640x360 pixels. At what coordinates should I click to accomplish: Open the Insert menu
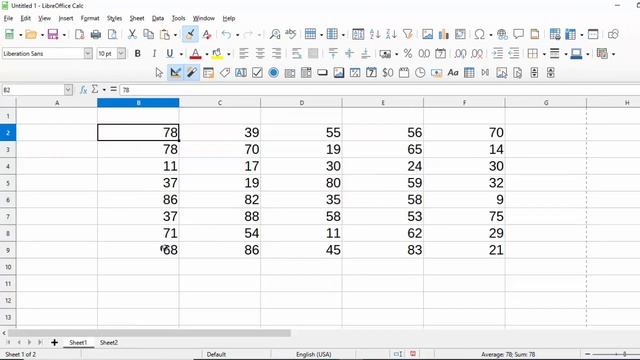pyautogui.click(x=66, y=18)
